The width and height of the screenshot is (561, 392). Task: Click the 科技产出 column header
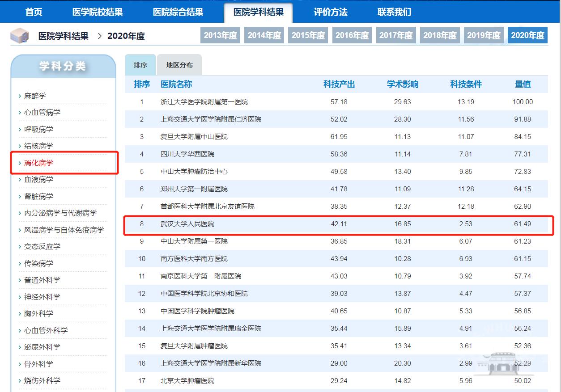pos(339,84)
